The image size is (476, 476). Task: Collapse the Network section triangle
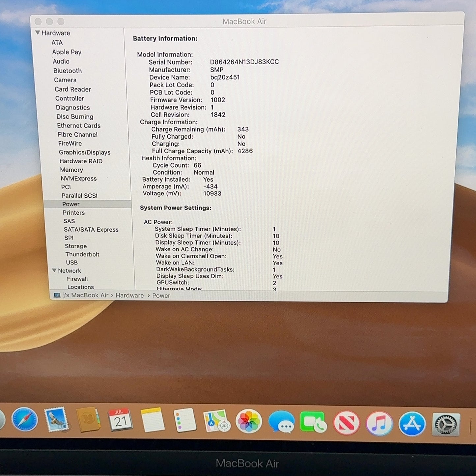click(54, 270)
